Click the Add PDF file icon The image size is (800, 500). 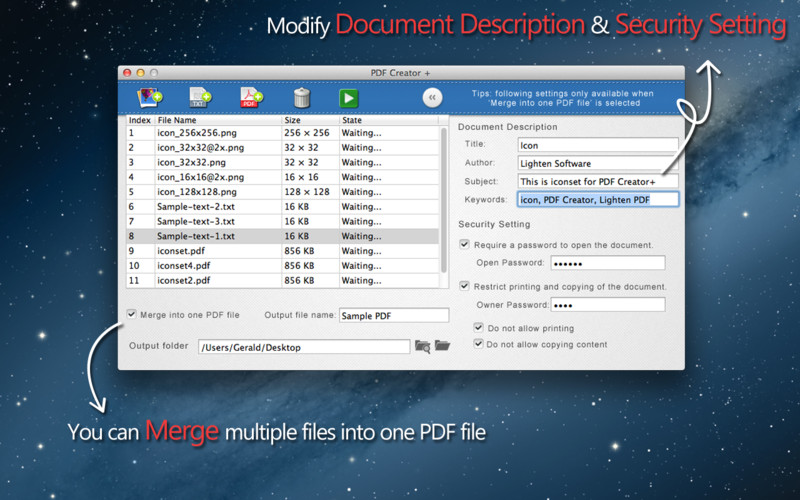(251, 97)
